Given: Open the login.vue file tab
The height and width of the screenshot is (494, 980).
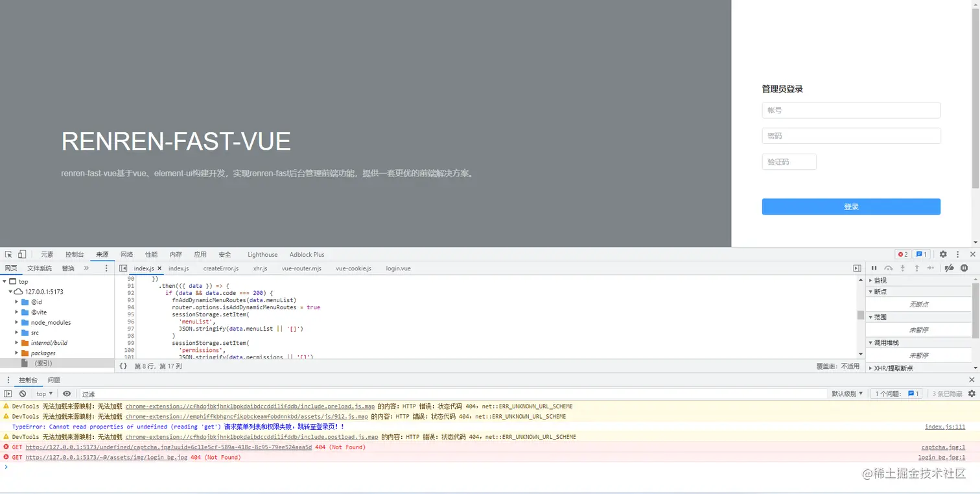Looking at the screenshot, I should tap(398, 268).
